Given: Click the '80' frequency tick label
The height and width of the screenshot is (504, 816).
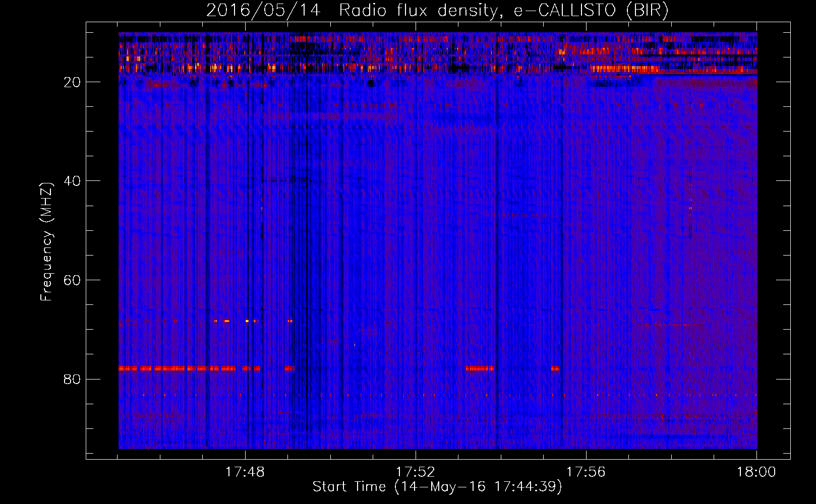Looking at the screenshot, I should pyautogui.click(x=72, y=379).
